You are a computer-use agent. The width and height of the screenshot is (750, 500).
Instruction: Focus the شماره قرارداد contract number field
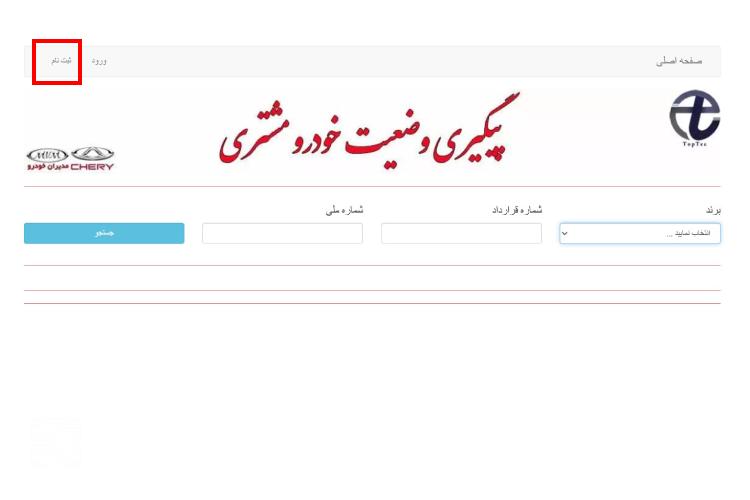tap(462, 233)
